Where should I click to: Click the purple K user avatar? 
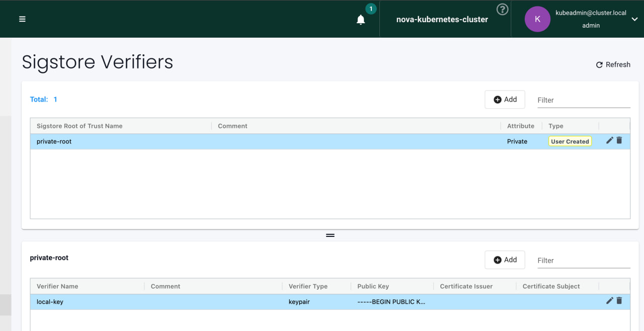click(x=537, y=19)
